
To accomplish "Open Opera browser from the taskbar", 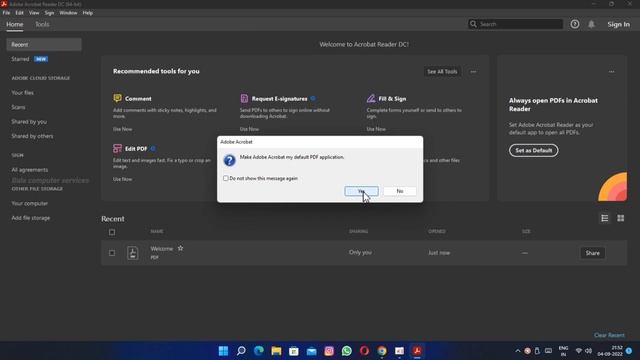I will click(364, 351).
